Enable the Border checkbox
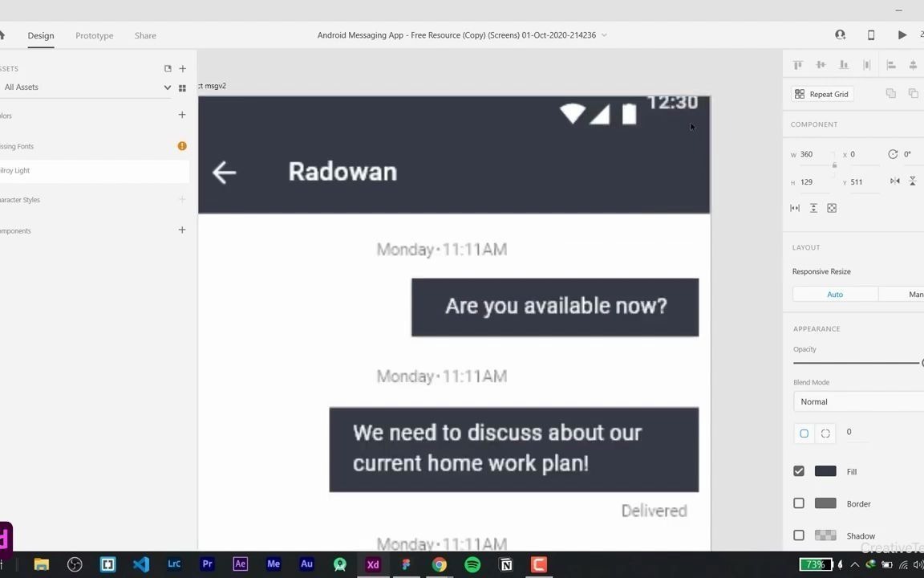The width and height of the screenshot is (924, 578). (799, 503)
